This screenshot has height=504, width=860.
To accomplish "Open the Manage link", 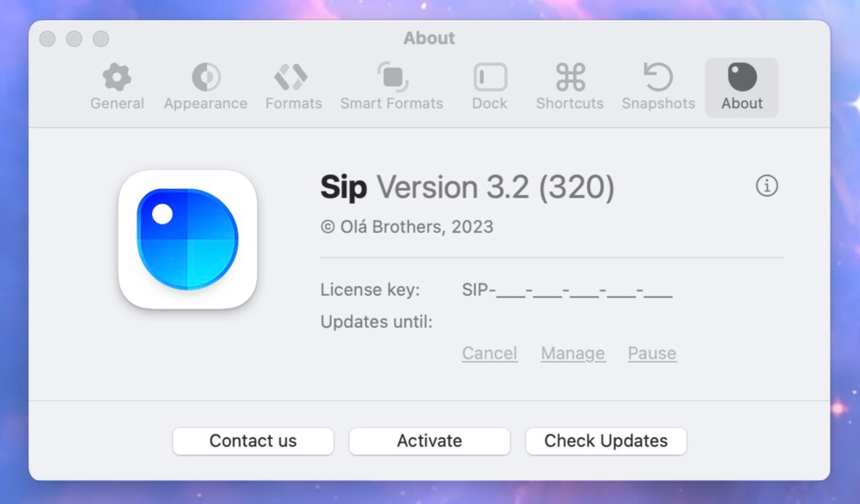I will (572, 353).
